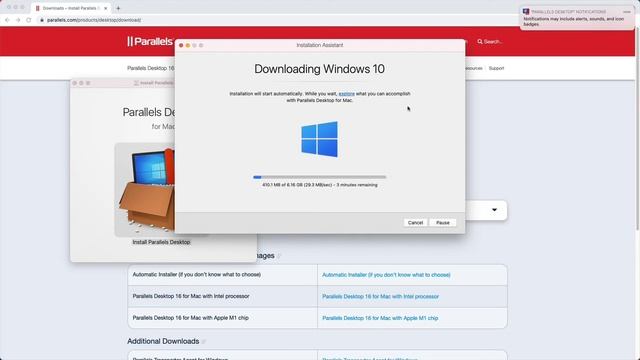
Task: Open the notification banner options dots
Action: click(x=627, y=12)
